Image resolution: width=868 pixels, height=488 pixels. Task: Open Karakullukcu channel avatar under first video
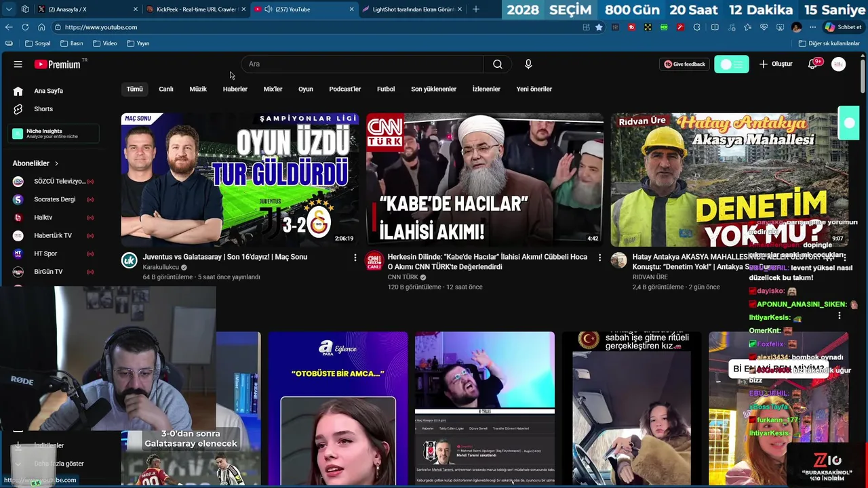point(130,261)
